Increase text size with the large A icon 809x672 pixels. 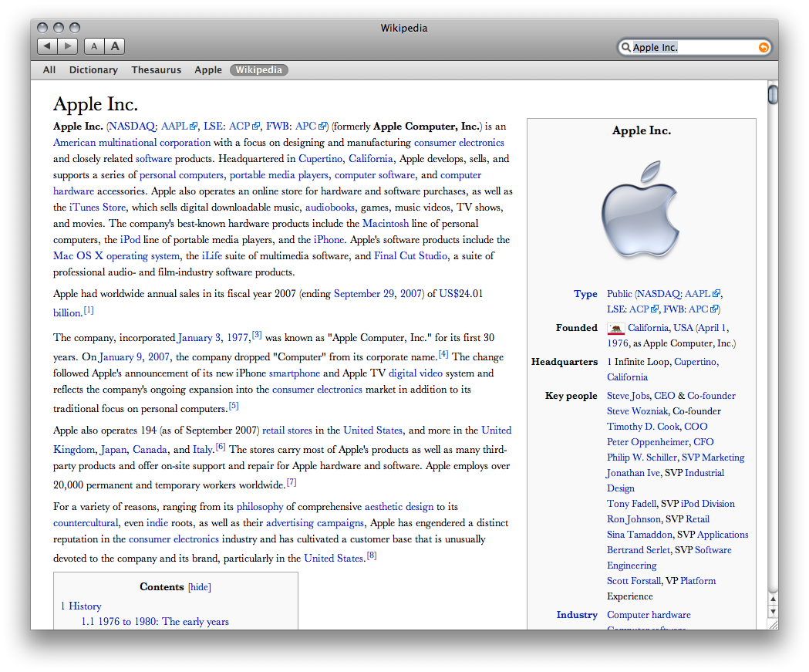coord(114,46)
